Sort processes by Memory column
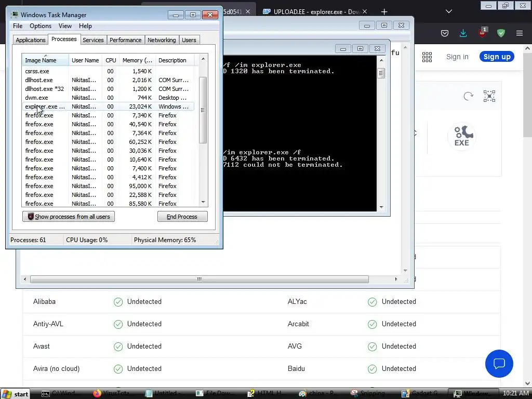 coord(137,60)
